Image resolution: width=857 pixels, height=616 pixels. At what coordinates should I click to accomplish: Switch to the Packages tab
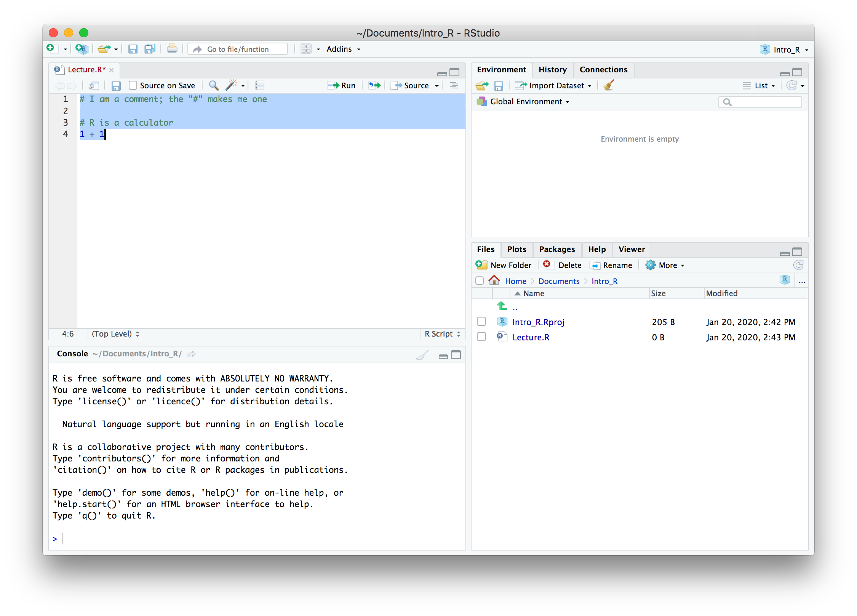point(557,249)
